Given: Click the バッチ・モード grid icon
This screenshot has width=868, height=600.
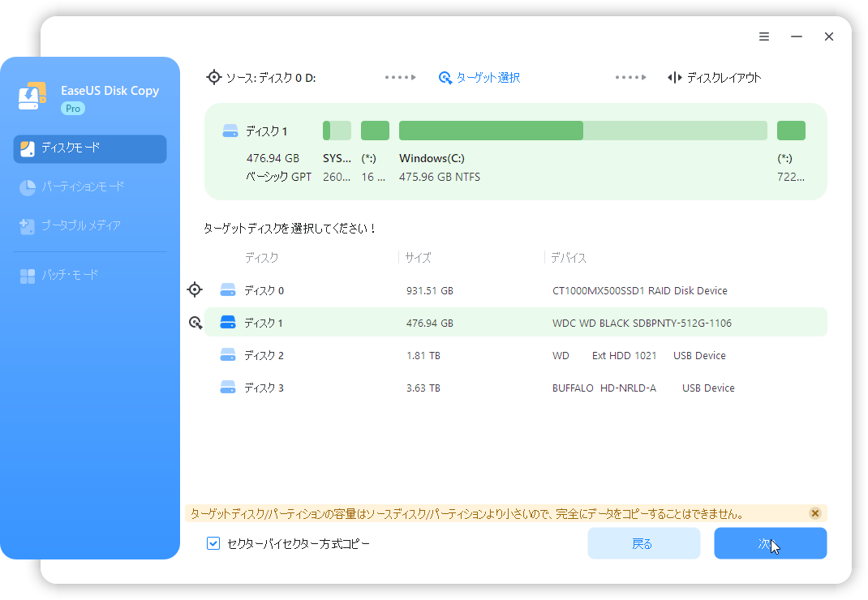Looking at the screenshot, I should point(27,276).
